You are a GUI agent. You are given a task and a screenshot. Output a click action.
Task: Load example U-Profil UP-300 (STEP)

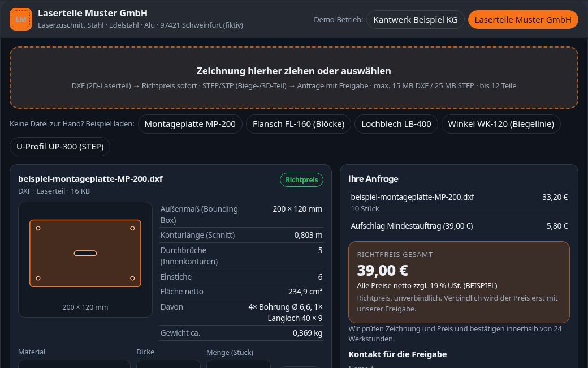pyautogui.click(x=60, y=147)
